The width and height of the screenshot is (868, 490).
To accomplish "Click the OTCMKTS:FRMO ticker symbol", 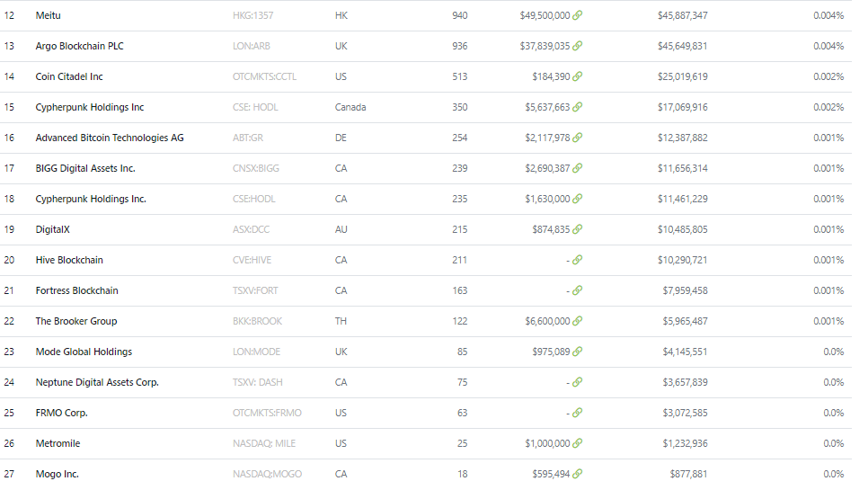I will click(267, 413).
